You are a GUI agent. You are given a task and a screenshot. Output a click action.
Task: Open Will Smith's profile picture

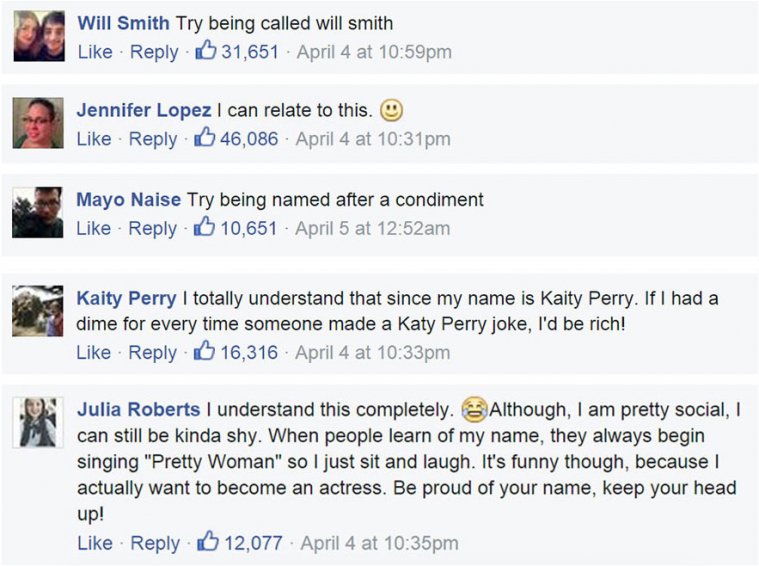tap(38, 37)
